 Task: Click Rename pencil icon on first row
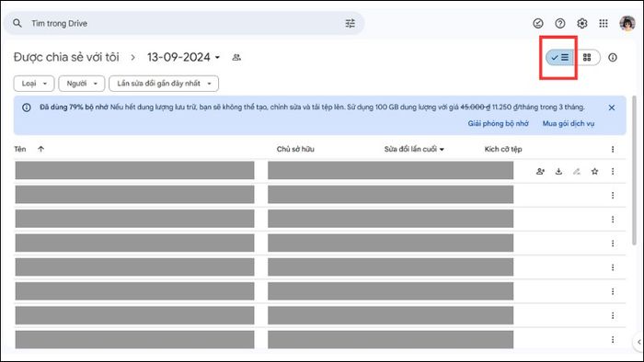coord(577,172)
